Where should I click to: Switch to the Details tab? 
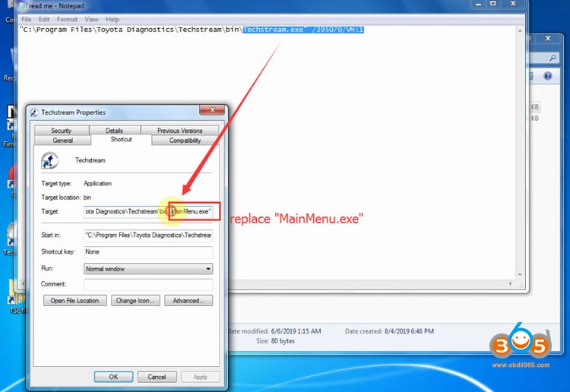(x=115, y=131)
